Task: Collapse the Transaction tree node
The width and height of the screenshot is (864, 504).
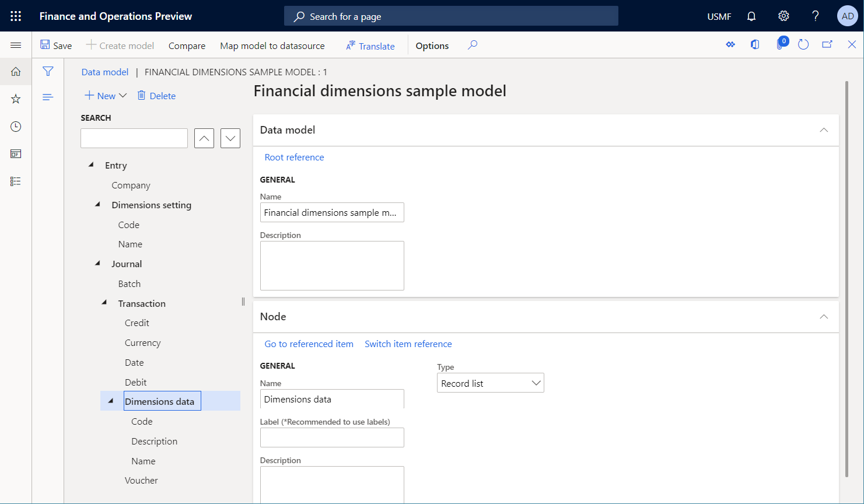Action: point(104,303)
